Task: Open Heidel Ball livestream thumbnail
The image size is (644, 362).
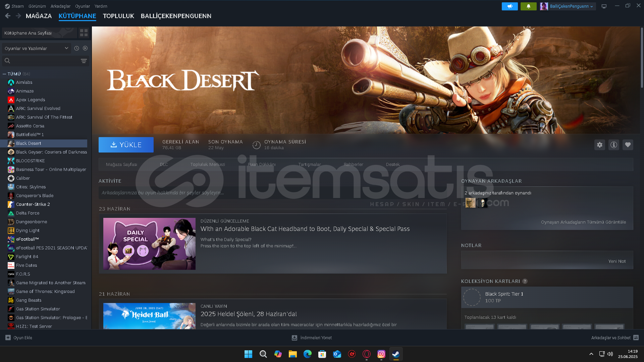Action: coord(149,316)
